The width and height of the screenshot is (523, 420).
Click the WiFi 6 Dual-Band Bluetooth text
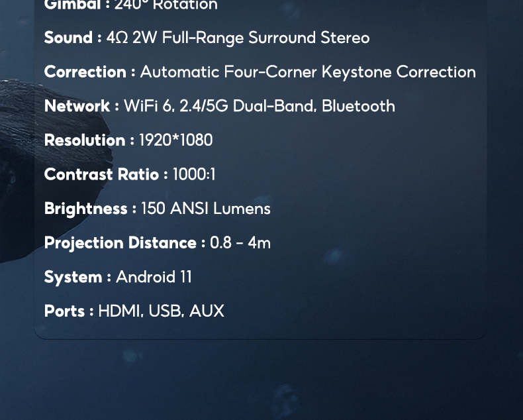259,106
